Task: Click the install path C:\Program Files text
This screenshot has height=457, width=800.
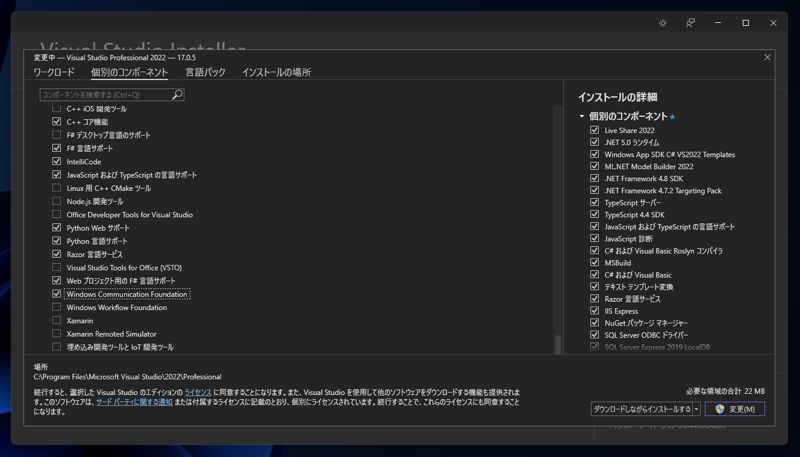Action: click(128, 377)
